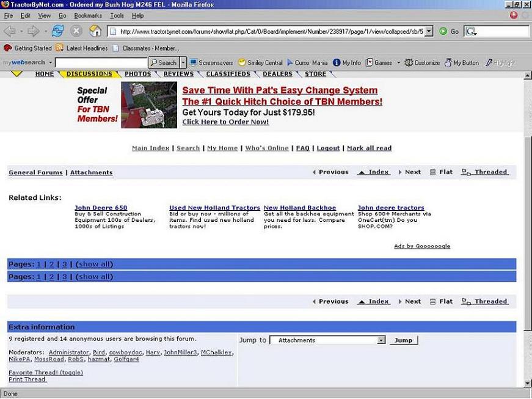The image size is (532, 399).
Task: Open the File menu
Action: pos(8,16)
